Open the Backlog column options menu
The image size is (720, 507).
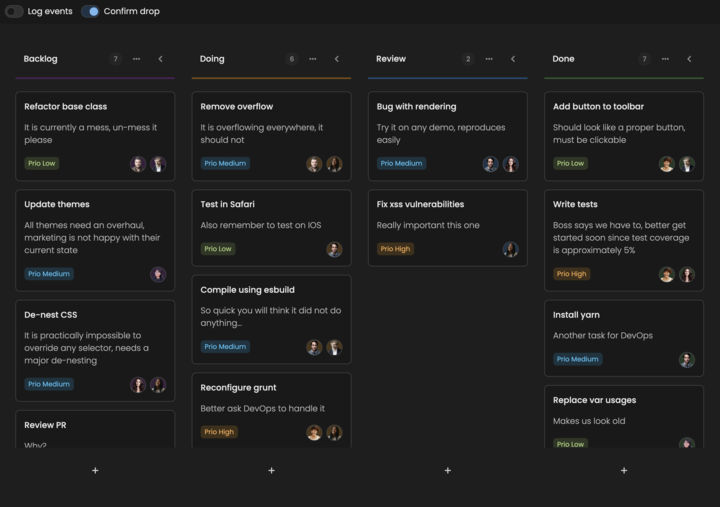pyautogui.click(x=137, y=59)
